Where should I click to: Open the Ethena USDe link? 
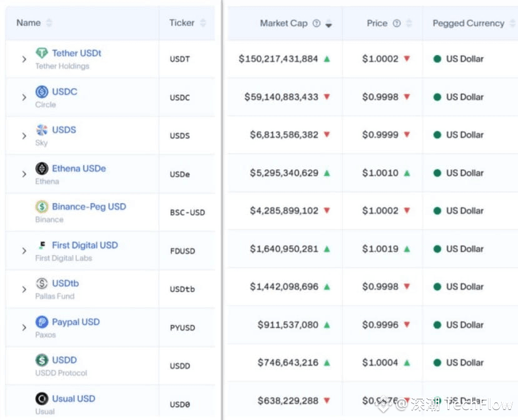79,168
